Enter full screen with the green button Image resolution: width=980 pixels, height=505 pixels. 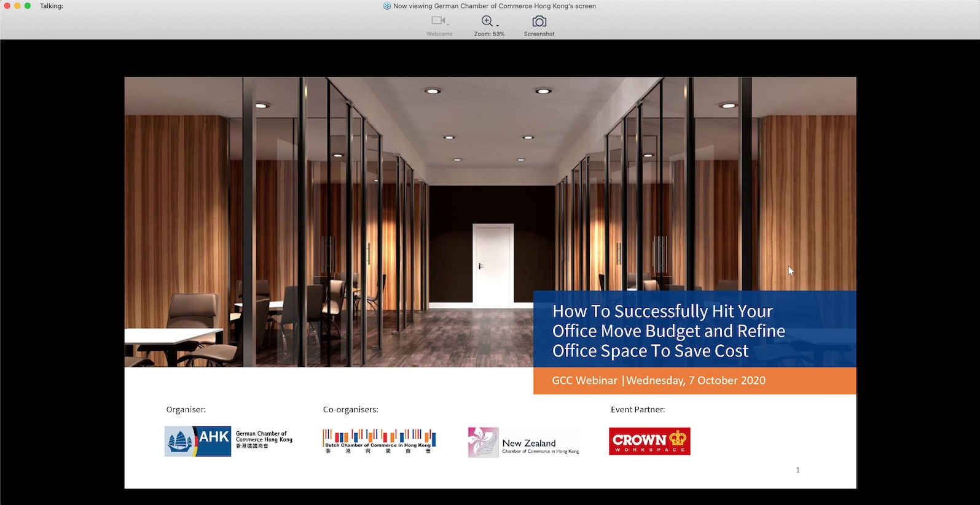point(28,6)
